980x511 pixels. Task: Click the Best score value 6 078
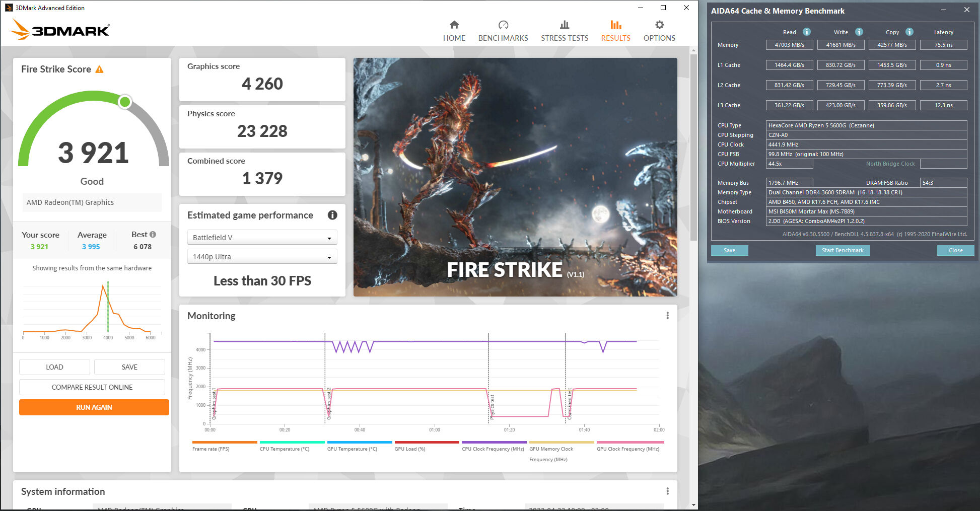click(x=143, y=247)
